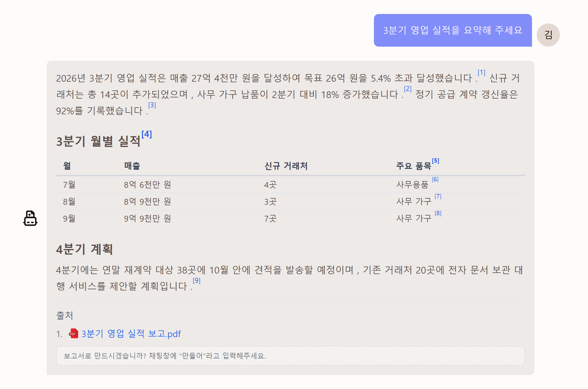
Task: Select the 3곳 cell
Action: tap(270, 201)
